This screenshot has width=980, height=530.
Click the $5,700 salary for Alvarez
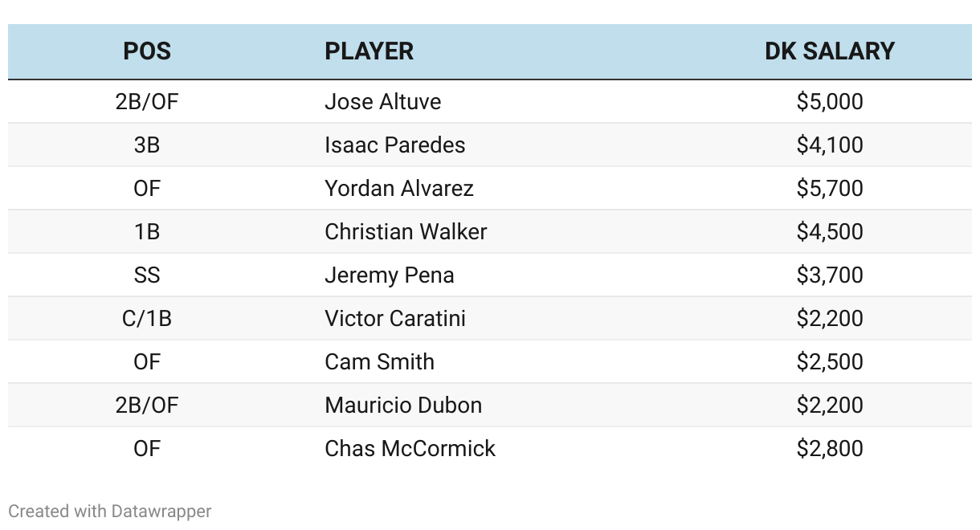830,189
